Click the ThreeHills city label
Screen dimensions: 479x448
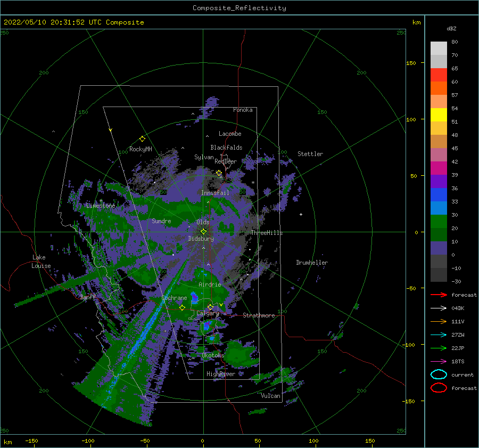click(x=267, y=233)
